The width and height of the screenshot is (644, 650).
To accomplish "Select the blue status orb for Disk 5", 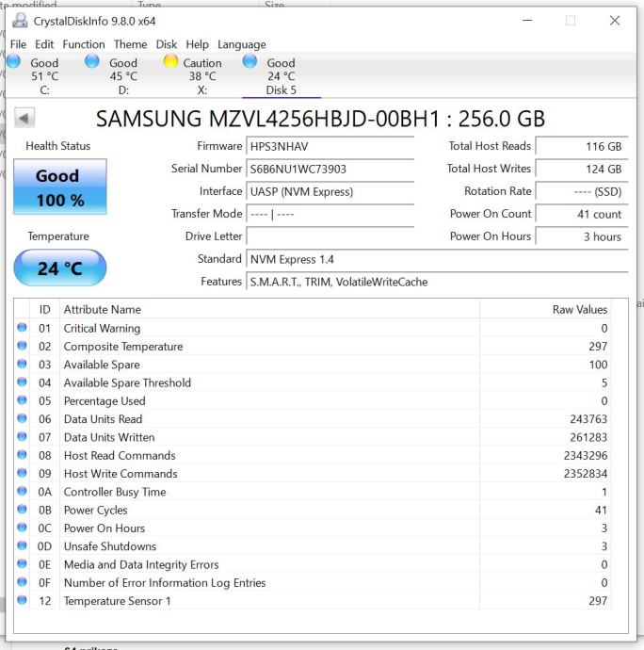I will pos(250,61).
